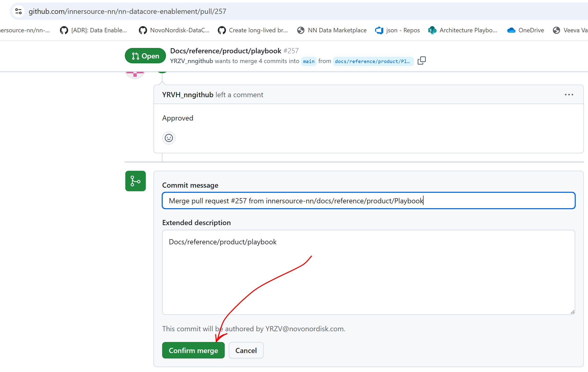Screen dimensions: 588x372
Task: Open the json - Repos bookmark
Action: coord(397,30)
